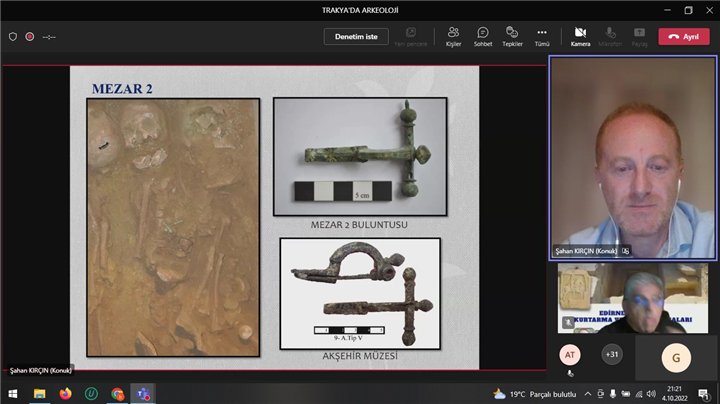
Task: Leave the meeting with Ayrıl button
Action: click(x=683, y=37)
